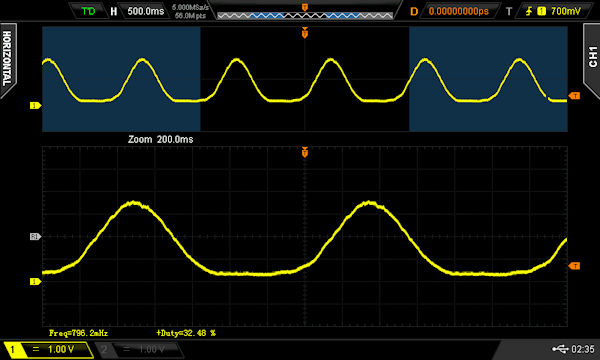Click the memory overview bar at top
This screenshot has height=360, width=600.
click(305, 16)
